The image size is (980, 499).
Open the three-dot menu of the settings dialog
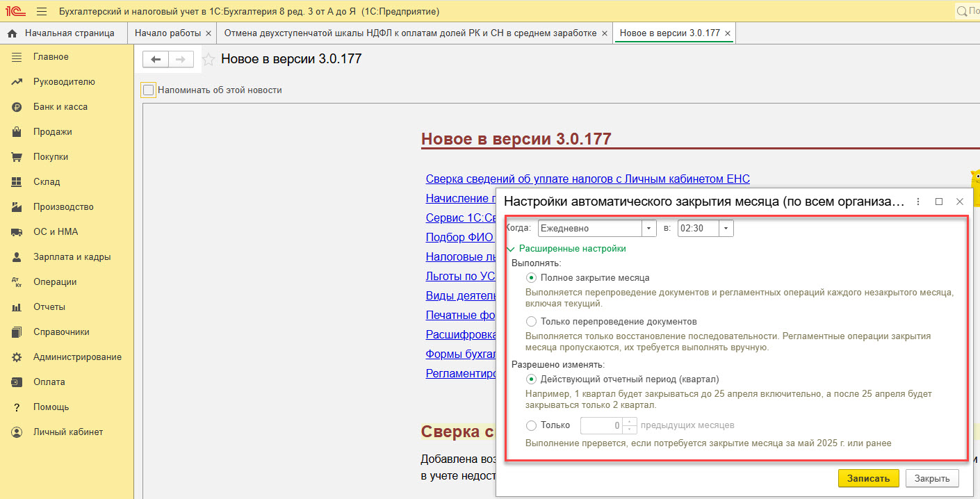(918, 202)
